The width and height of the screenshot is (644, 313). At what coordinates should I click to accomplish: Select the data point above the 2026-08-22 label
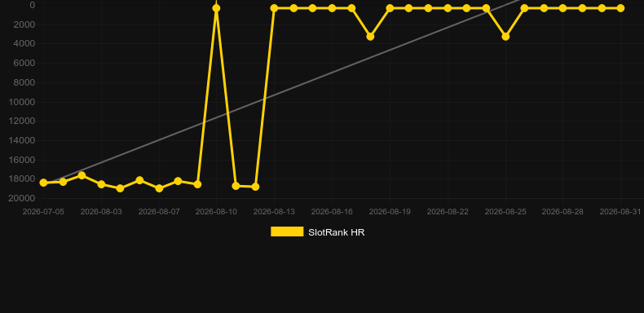tap(448, 8)
